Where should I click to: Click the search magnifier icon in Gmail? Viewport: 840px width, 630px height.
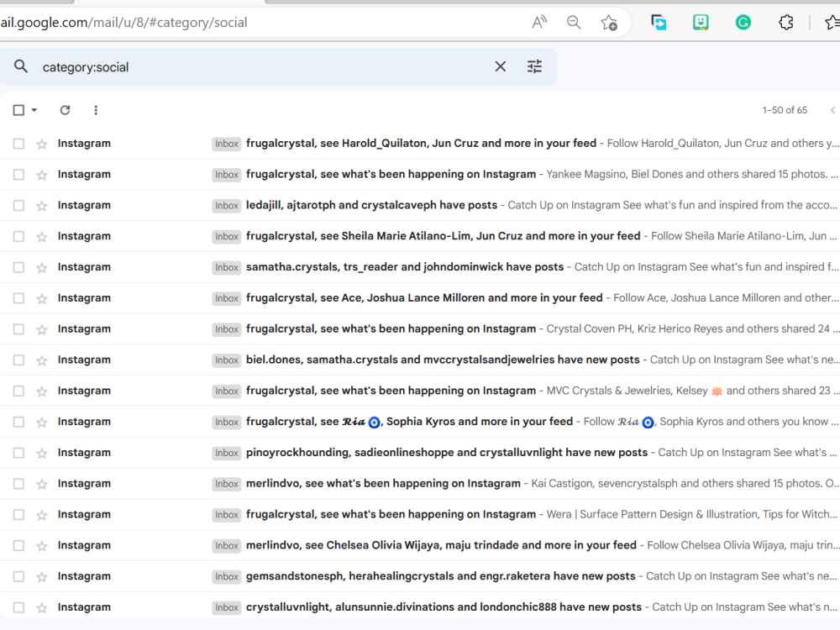pyautogui.click(x=21, y=66)
